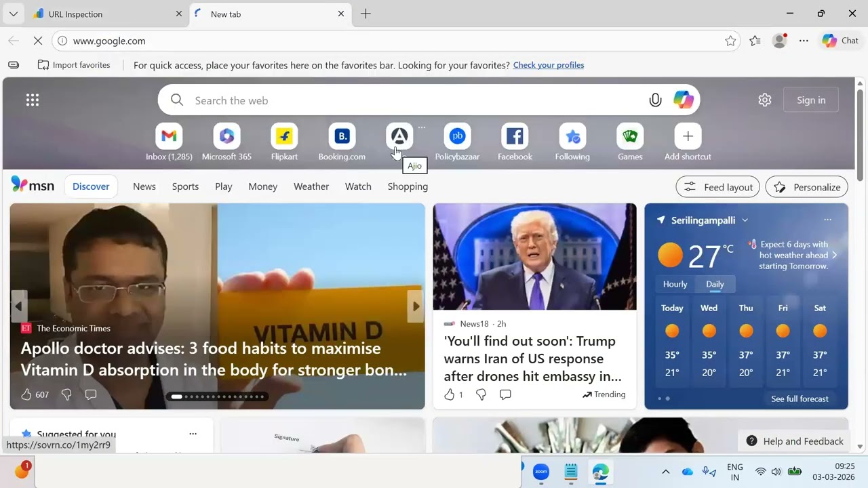The image size is (868, 488).
Task: Open the Trump warns Iran headline
Action: coord(533,359)
